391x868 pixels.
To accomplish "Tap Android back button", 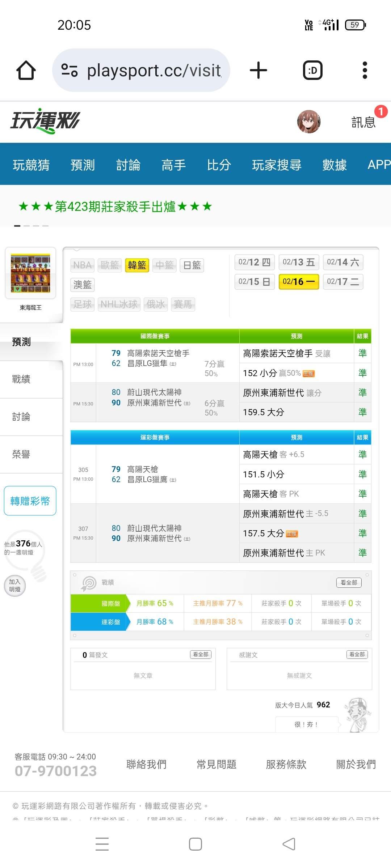I will [289, 844].
